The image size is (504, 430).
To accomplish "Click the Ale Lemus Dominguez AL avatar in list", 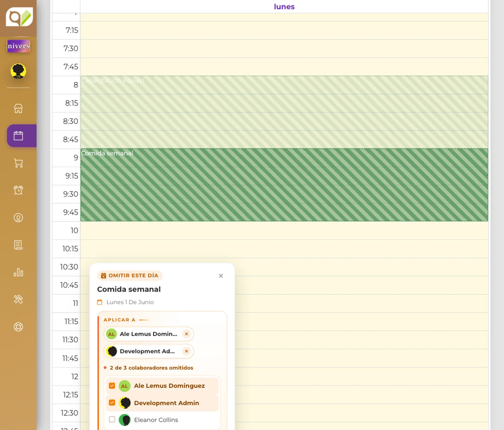I will point(124,386).
